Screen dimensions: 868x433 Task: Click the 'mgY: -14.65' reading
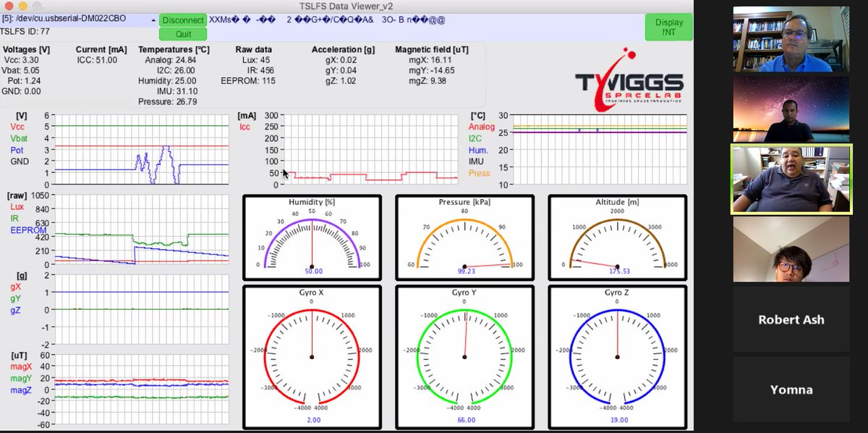pos(432,70)
